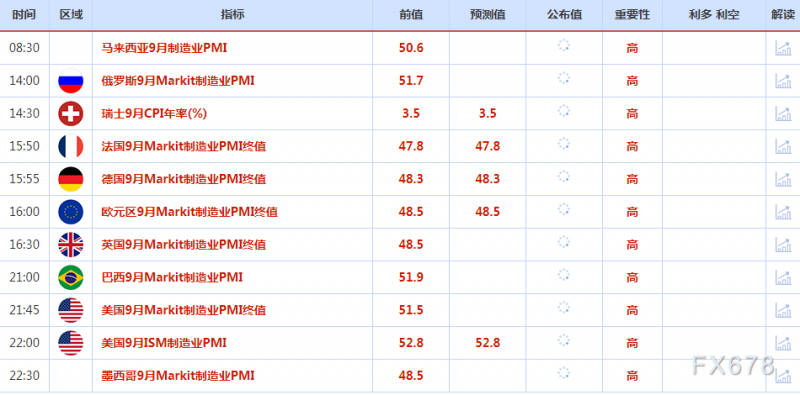Click loading spinner in 巴西 PMI row
Image resolution: width=800 pixels, height=395 pixels.
pyautogui.click(x=563, y=275)
